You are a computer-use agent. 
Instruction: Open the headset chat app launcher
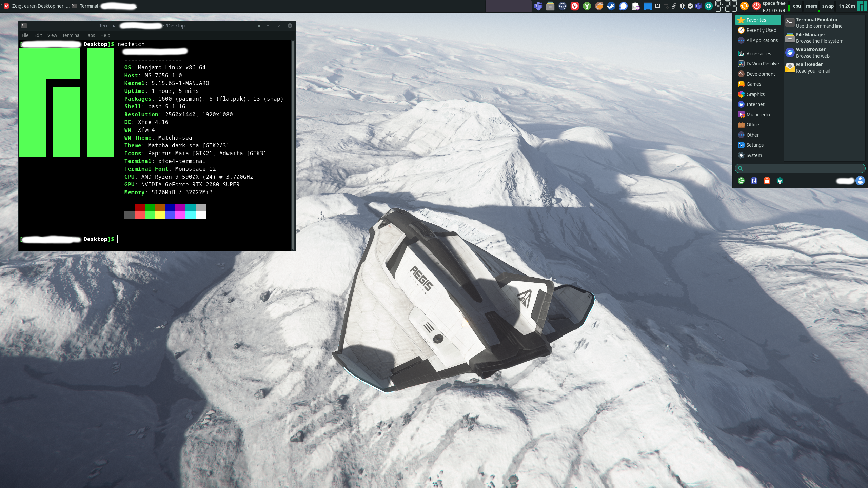(x=563, y=6)
